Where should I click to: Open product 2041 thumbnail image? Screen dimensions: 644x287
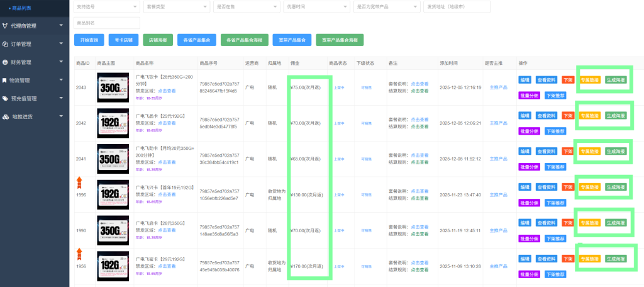point(112,159)
